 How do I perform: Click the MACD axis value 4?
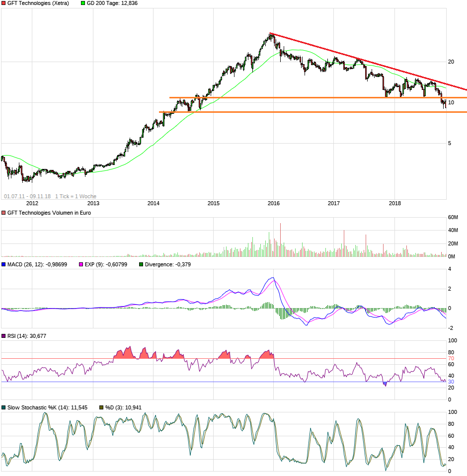point(450,269)
